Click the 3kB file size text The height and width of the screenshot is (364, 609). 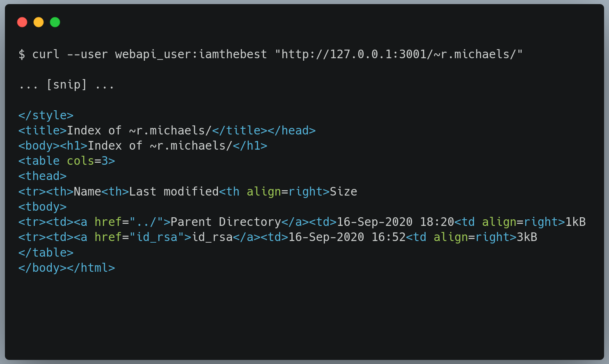527,237
